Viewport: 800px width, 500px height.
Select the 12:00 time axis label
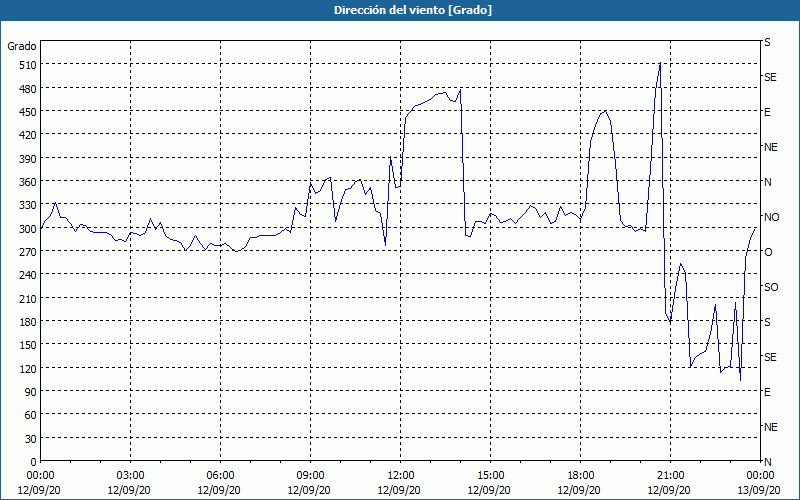(401, 476)
